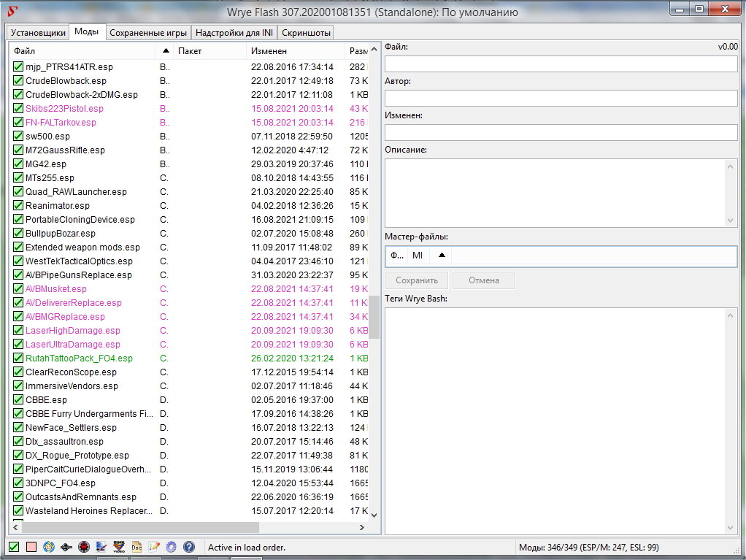Click the Bink Video icon in status bar
The height and width of the screenshot is (560, 746).
point(119,547)
